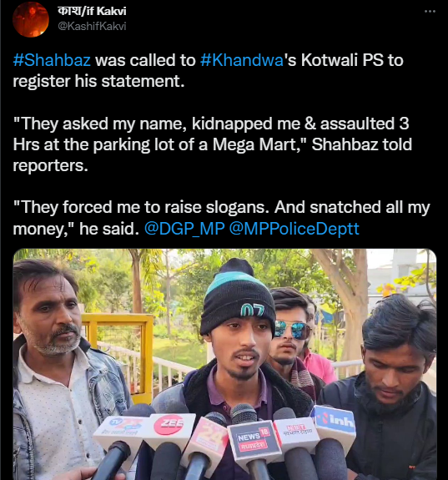Click the "They forced me to raise slogans" sentence
Screen dimensions: 448x480
point(141,207)
